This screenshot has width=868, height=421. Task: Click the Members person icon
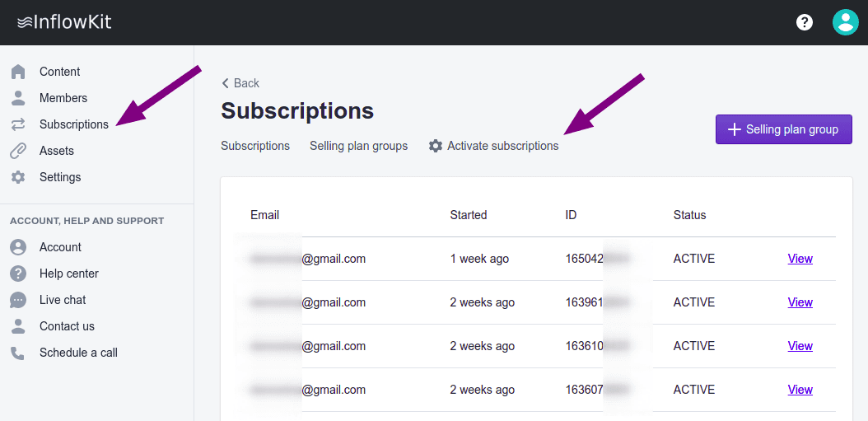(x=18, y=98)
